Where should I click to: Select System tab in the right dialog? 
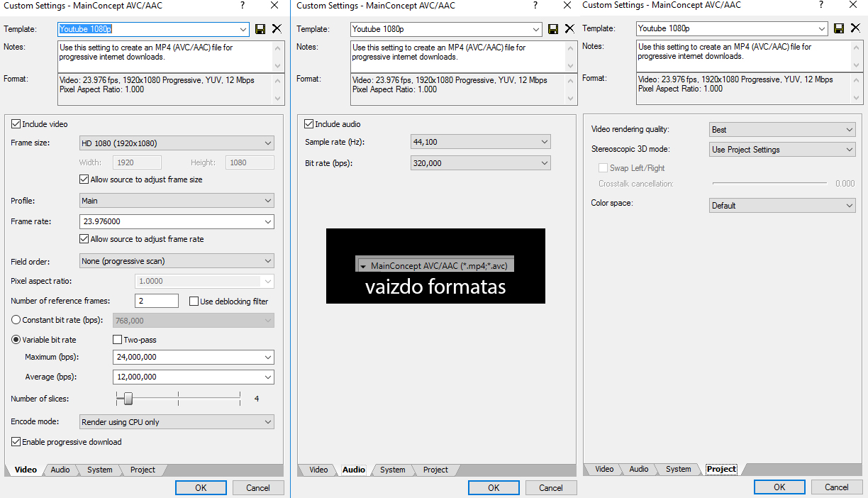point(679,469)
